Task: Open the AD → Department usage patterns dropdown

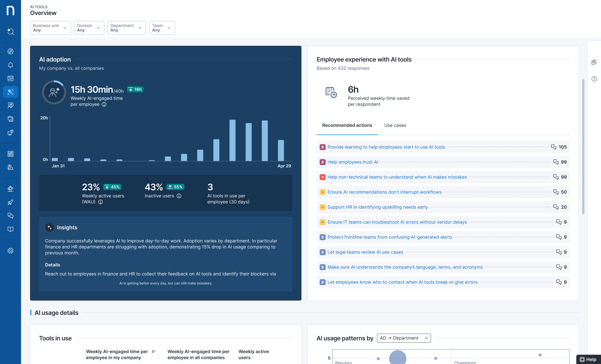Action: point(404,338)
